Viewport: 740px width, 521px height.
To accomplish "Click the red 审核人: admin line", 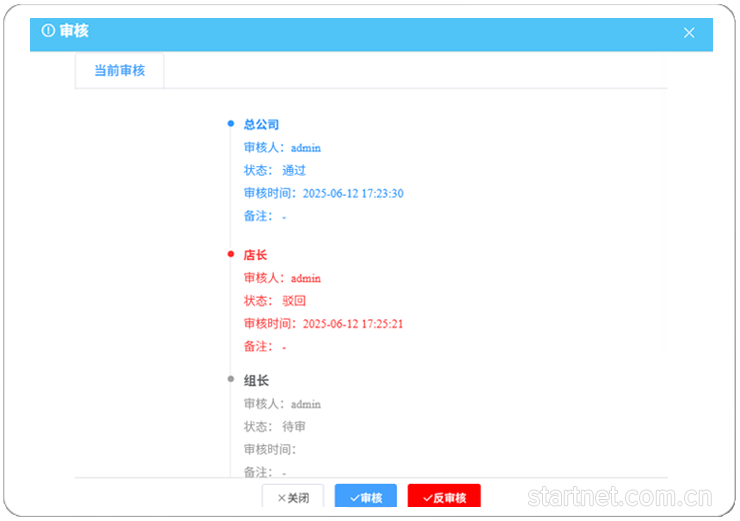I will pyautogui.click(x=282, y=278).
